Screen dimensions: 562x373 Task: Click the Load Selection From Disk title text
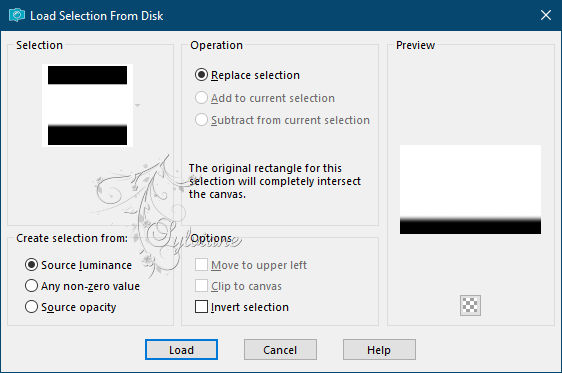pos(96,16)
